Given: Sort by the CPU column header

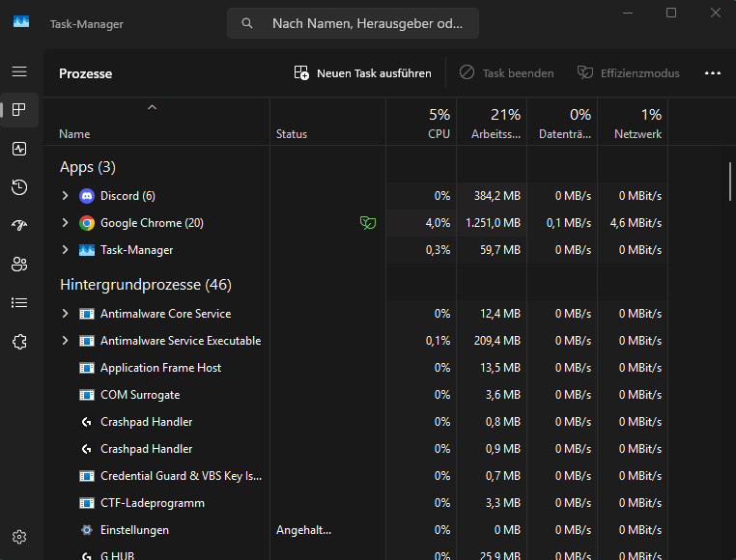Looking at the screenshot, I should (421, 122).
